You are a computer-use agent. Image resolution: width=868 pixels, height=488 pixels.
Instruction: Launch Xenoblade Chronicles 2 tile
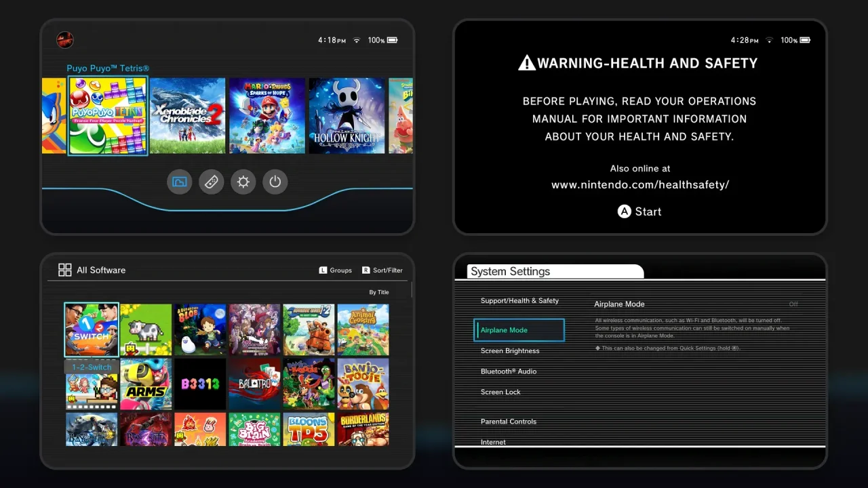pos(187,116)
